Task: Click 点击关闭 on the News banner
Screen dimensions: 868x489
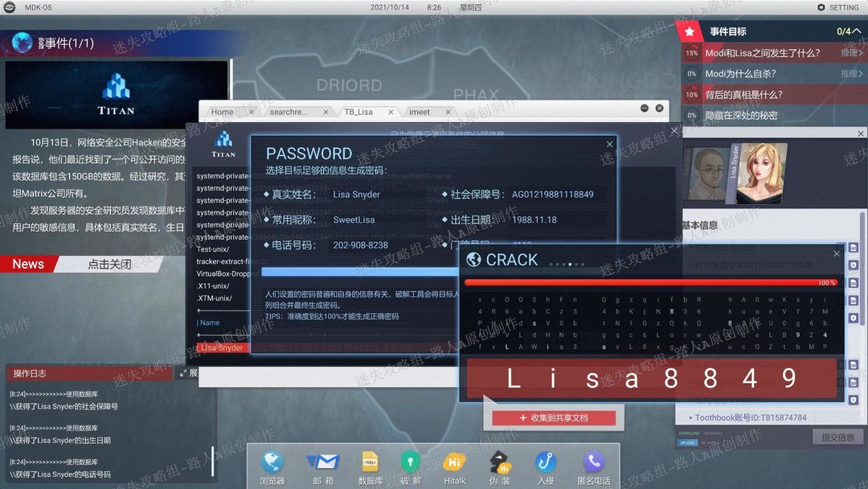Action: (109, 264)
